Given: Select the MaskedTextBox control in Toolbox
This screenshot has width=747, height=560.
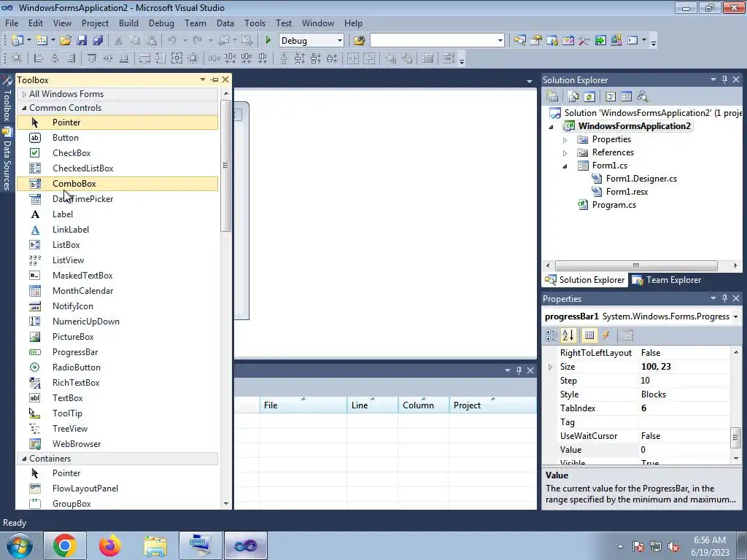Looking at the screenshot, I should pyautogui.click(x=117, y=275).
